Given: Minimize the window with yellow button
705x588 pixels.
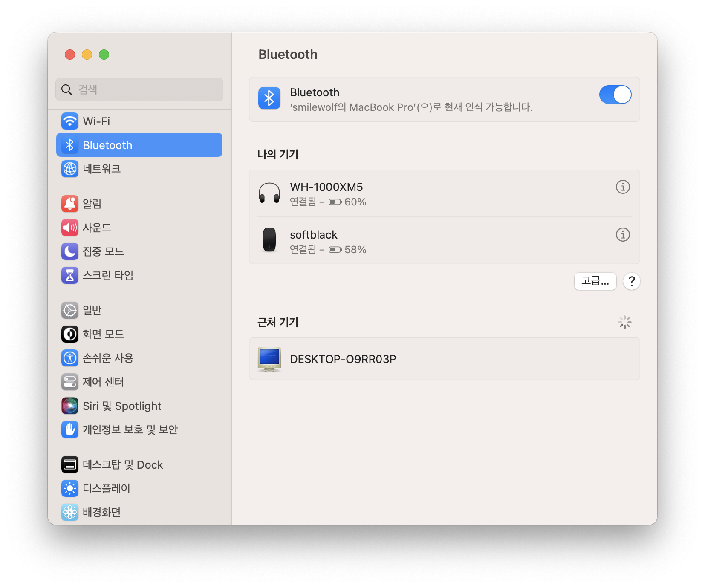Looking at the screenshot, I should 87,55.
